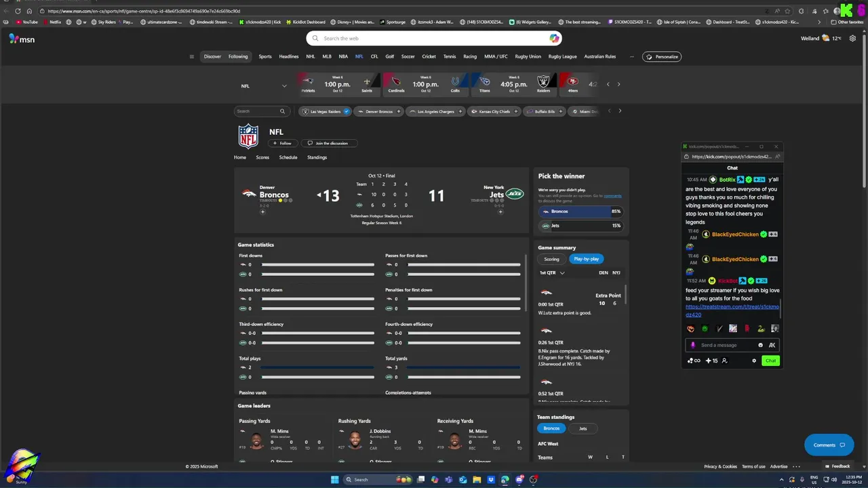The image size is (868, 488).
Task: Advance the scores carousel right arrow
Action: pos(618,84)
